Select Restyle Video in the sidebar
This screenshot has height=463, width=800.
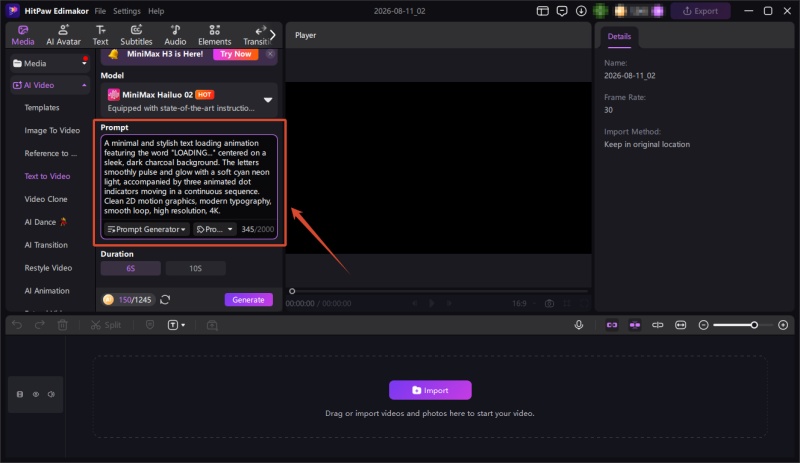pos(48,268)
